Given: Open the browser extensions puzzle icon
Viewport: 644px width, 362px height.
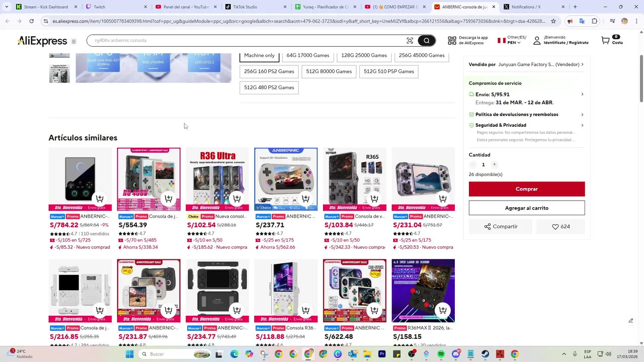Looking at the screenshot, I should (x=595, y=21).
